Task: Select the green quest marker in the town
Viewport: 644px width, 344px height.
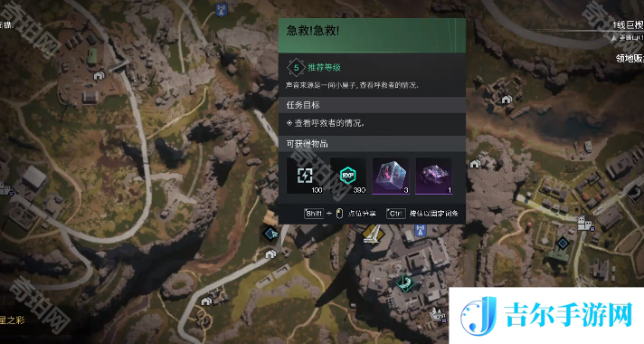Action: [405, 282]
